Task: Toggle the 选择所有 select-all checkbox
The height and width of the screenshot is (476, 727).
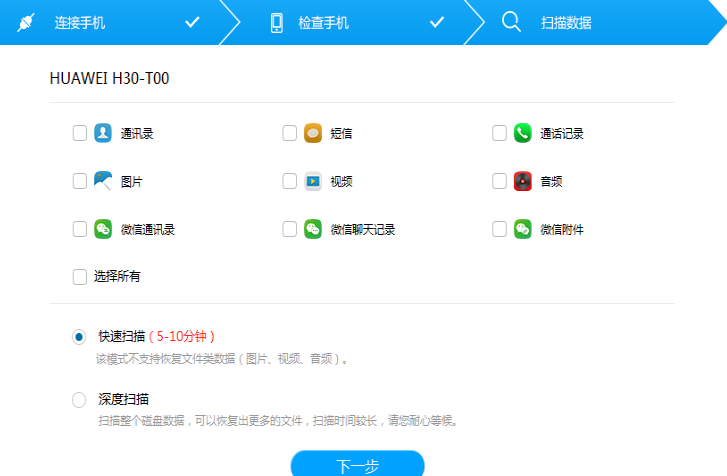Action: (80, 277)
